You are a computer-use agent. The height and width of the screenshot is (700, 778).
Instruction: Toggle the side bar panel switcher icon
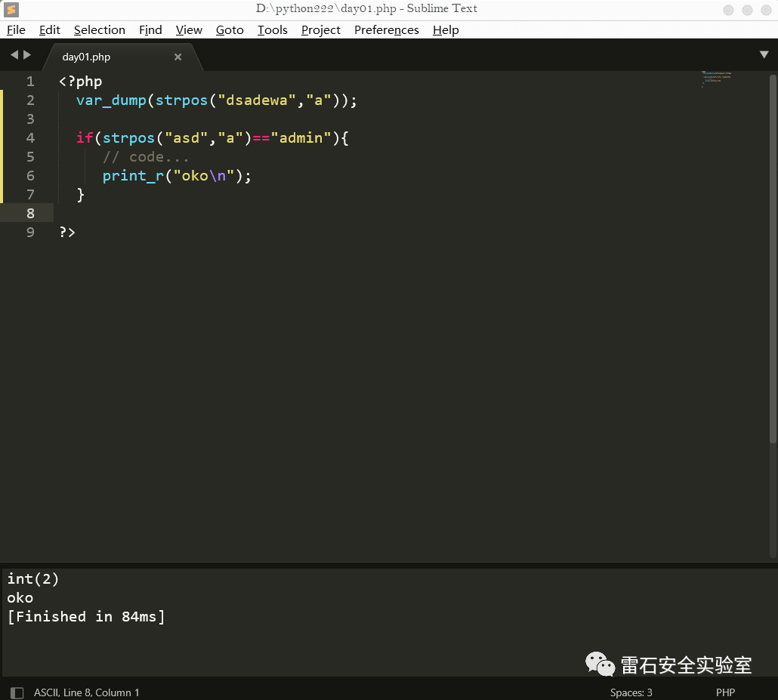[x=17, y=692]
